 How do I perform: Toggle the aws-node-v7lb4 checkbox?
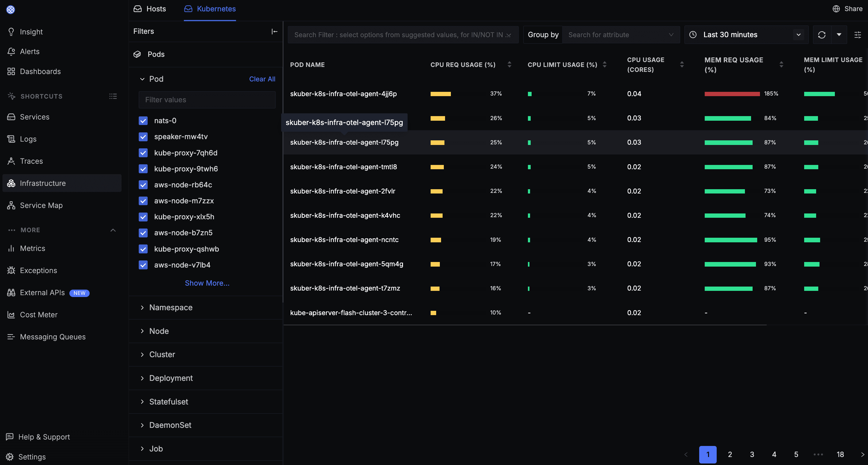click(x=143, y=265)
